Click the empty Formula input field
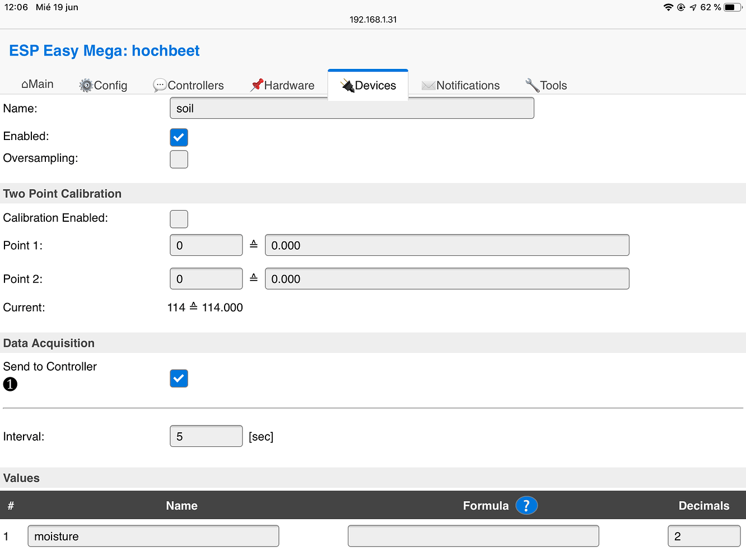The width and height of the screenshot is (746, 560). pyautogui.click(x=473, y=536)
